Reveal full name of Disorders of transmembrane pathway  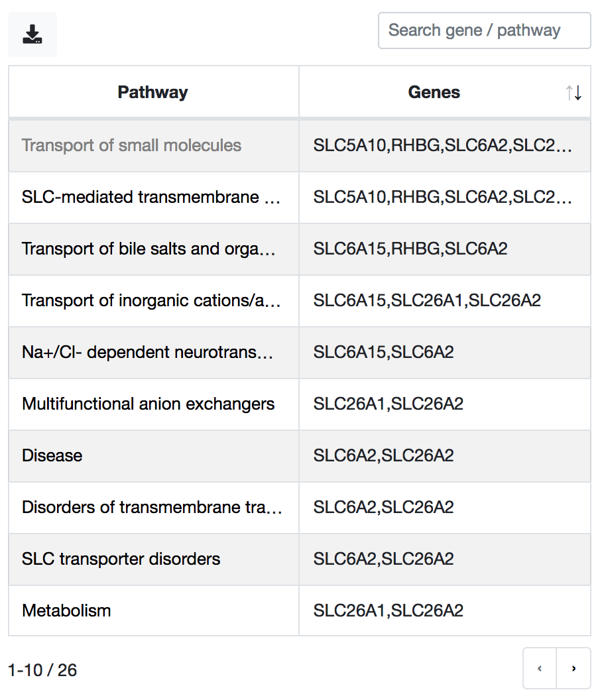click(x=152, y=507)
